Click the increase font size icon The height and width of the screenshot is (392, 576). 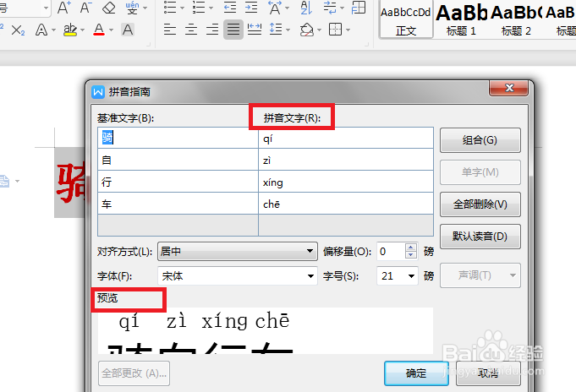pos(64,8)
